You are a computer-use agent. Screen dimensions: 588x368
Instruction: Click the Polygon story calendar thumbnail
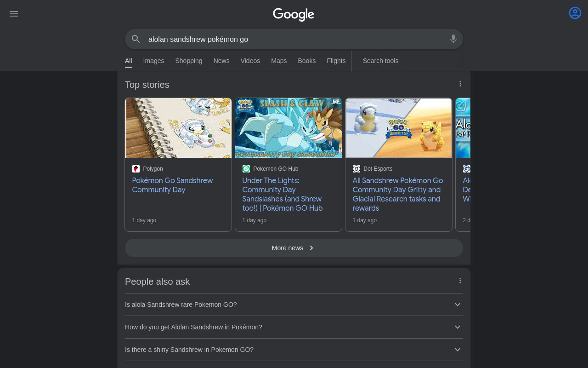[178, 128]
